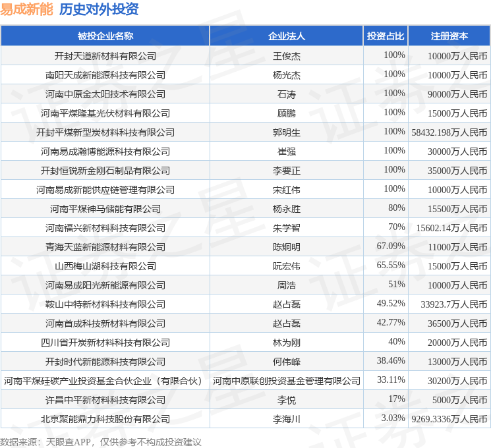Select 开封恒锐新金刚石制品有限公司 cell
The height and width of the screenshot is (448, 491).
pos(105,171)
